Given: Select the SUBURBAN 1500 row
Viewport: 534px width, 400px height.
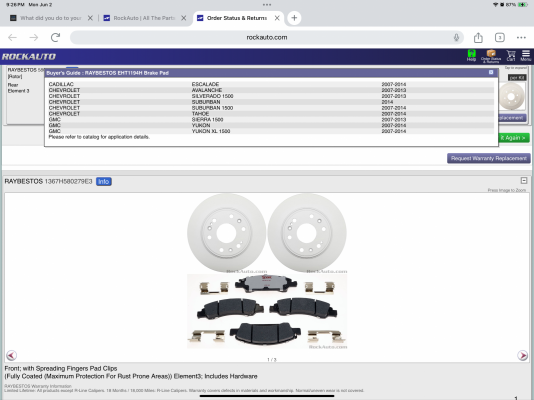Looking at the screenshot, I should pos(271,108).
